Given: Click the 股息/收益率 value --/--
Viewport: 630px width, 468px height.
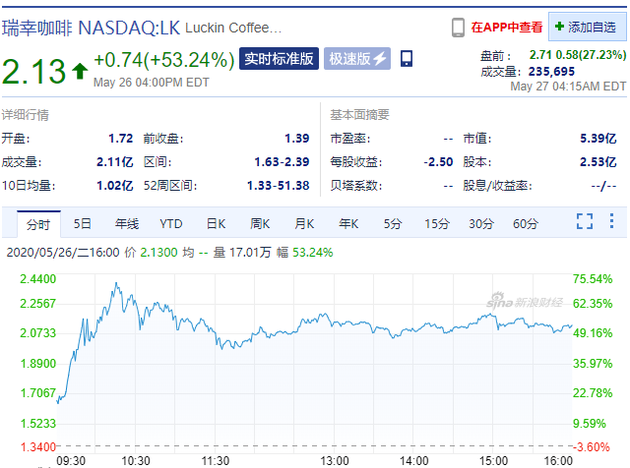Looking at the screenshot, I should [x=603, y=186].
